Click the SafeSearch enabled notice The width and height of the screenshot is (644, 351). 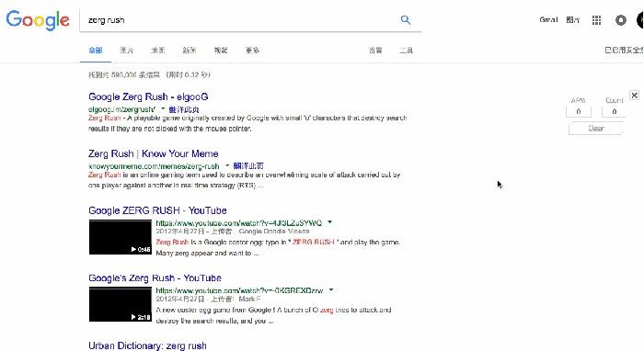click(624, 50)
